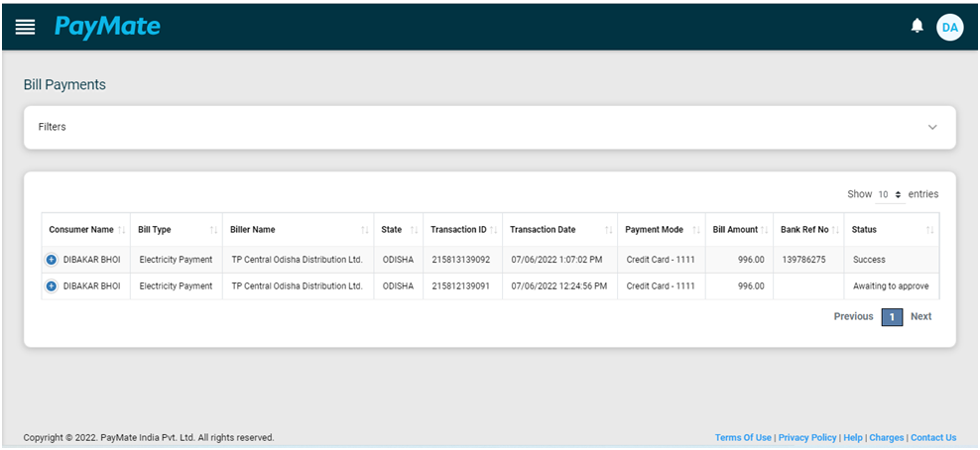This screenshot has width=980, height=450.
Task: Sort by State column
Action: coord(398,230)
